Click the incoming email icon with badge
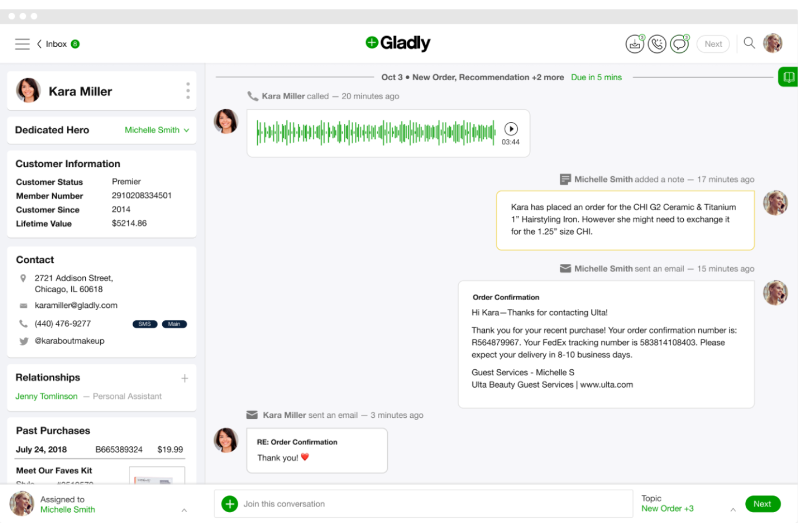Viewport: 798px width, 532px height. (x=635, y=44)
